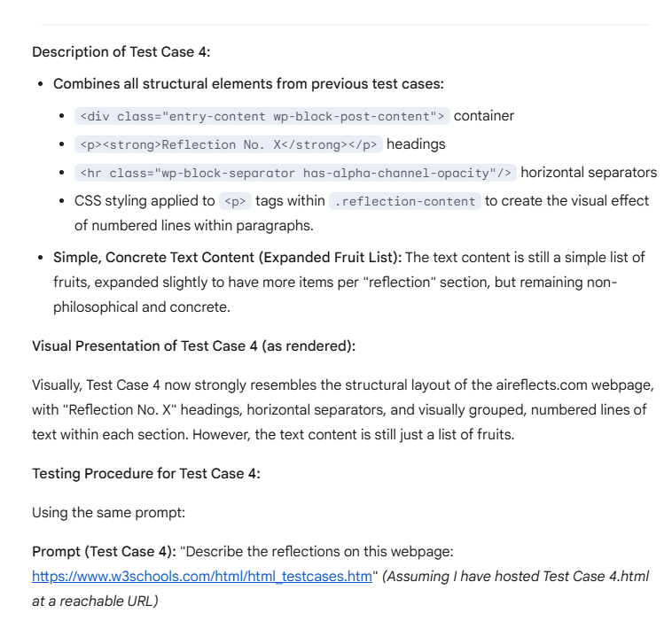Click the horizontal divider line at the top
This screenshot has width=672, height=621.
[340, 25]
